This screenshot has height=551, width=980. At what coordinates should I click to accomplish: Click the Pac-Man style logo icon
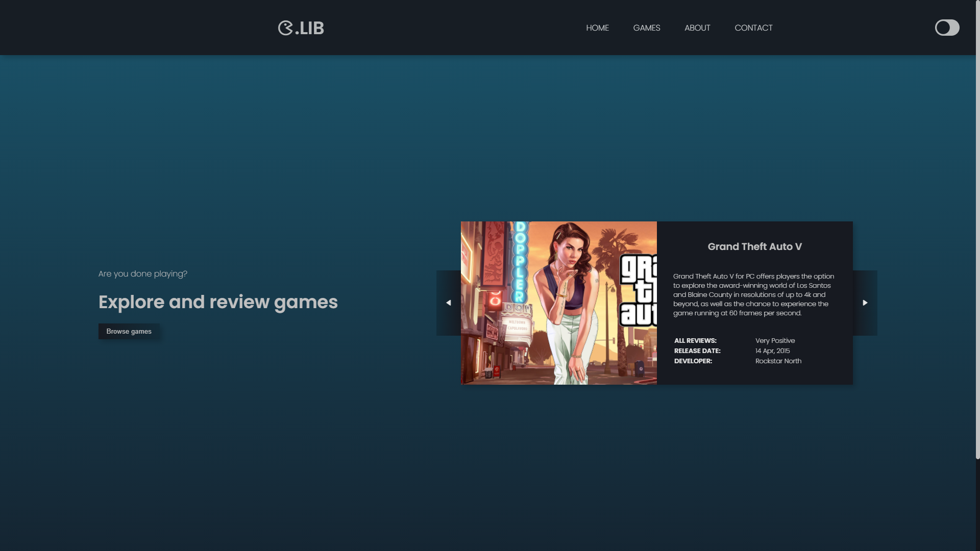pyautogui.click(x=285, y=28)
